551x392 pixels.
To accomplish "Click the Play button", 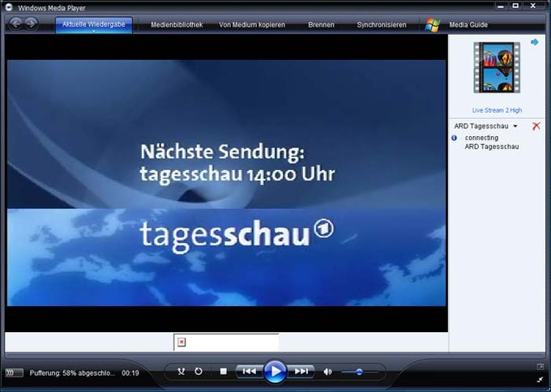I will click(275, 371).
